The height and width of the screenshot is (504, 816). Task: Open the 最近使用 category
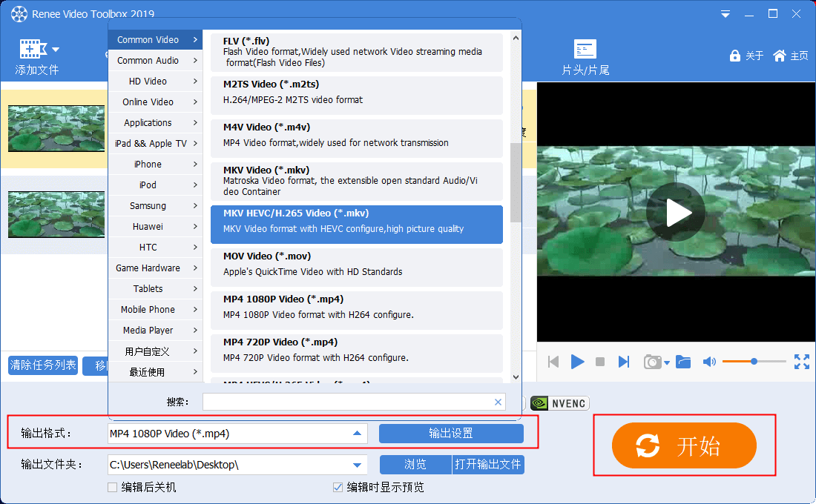(155, 372)
